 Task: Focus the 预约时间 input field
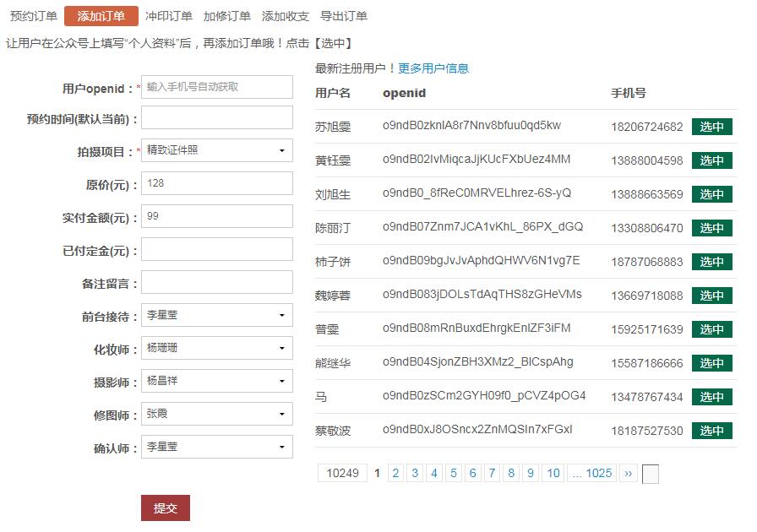point(217,118)
